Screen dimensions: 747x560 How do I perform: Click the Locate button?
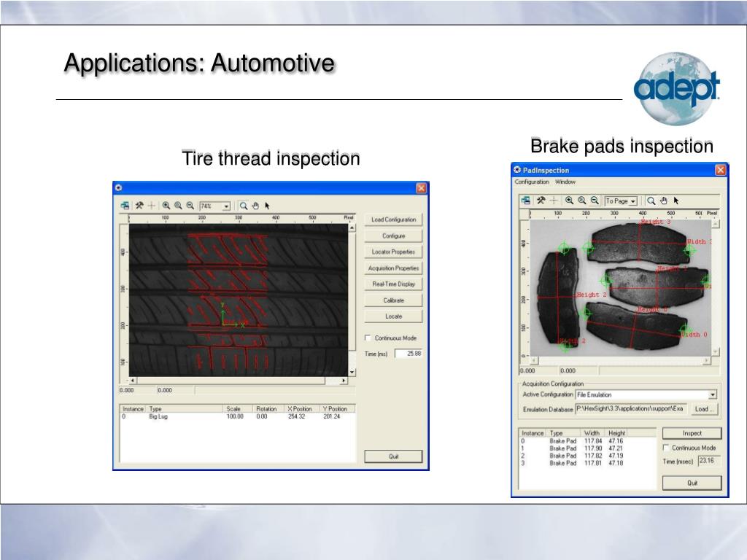pos(393,316)
